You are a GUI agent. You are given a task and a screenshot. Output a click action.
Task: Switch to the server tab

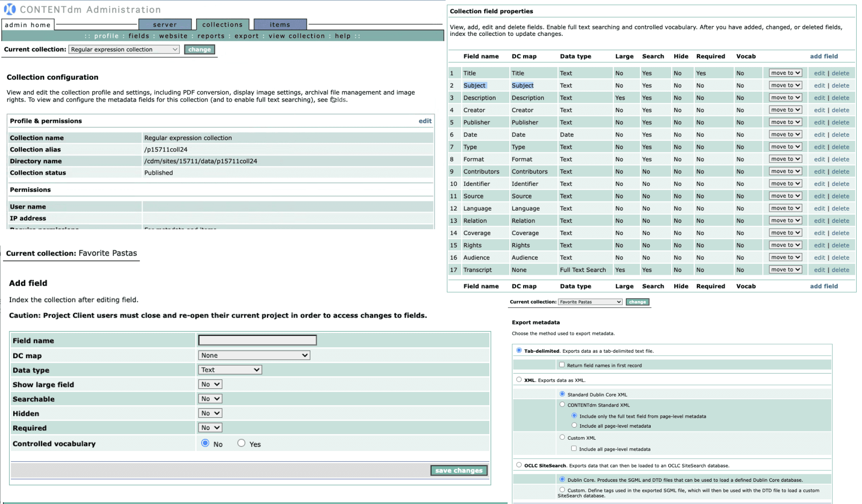[x=165, y=25]
